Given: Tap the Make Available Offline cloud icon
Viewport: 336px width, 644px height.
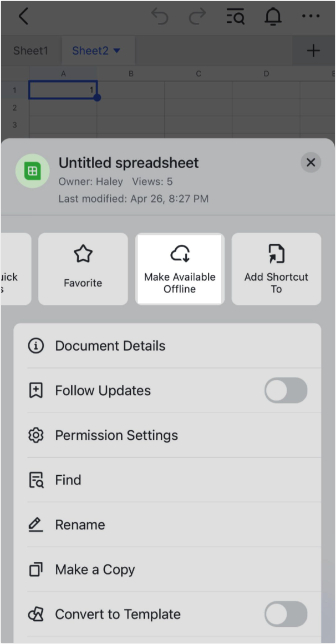Looking at the screenshot, I should [x=179, y=254].
